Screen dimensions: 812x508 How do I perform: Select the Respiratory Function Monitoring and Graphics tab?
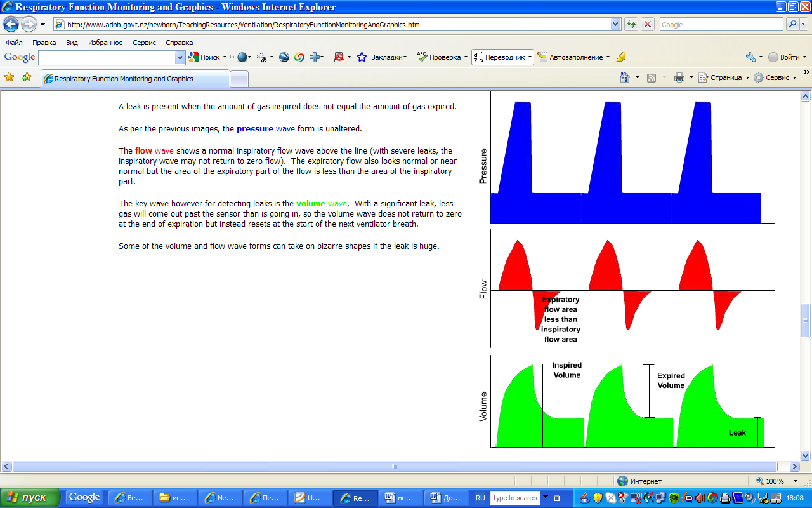click(135, 79)
